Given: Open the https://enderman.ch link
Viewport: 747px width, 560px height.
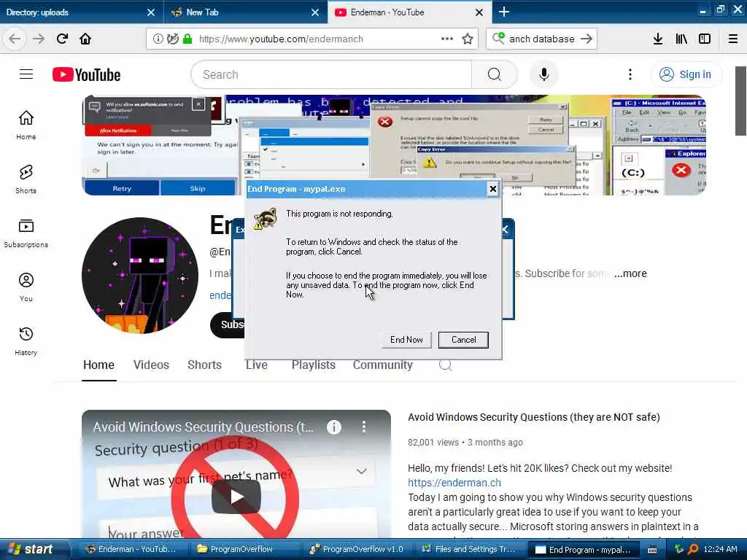Looking at the screenshot, I should click(454, 483).
